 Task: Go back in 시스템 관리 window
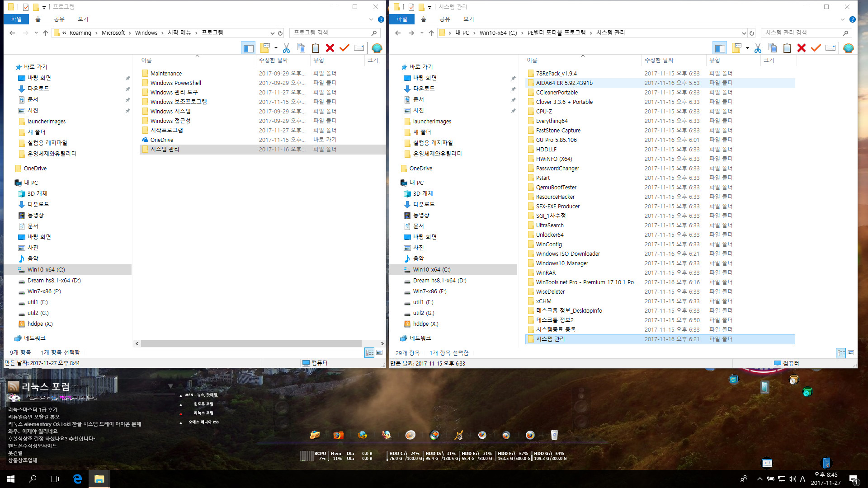pyautogui.click(x=398, y=33)
